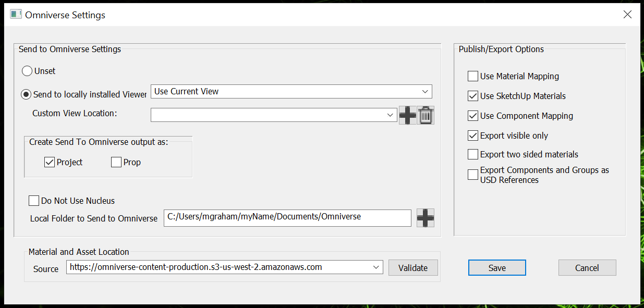Screen dimensions: 644x308
Task: Click the plus icon beside Local Folder path
Action: click(x=426, y=218)
